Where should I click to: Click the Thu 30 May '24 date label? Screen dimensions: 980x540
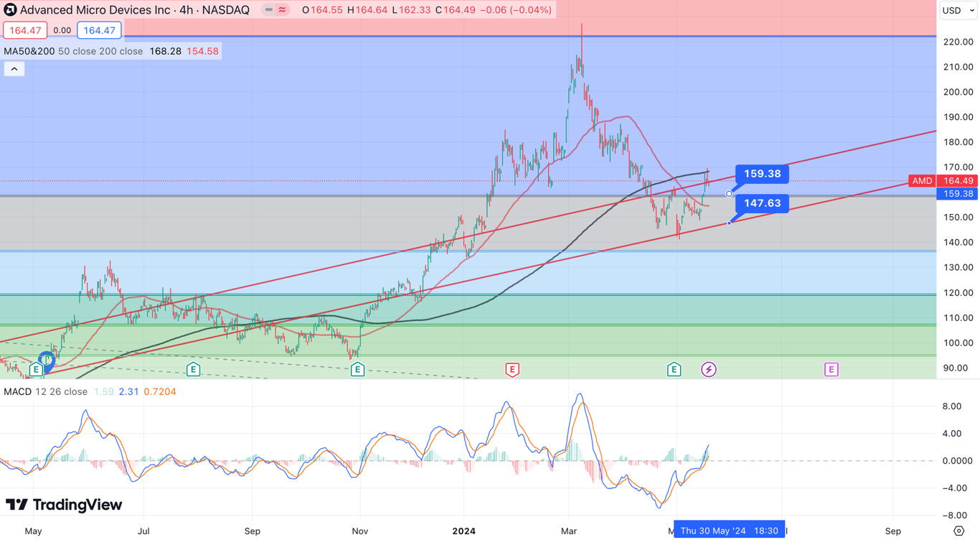pos(729,531)
